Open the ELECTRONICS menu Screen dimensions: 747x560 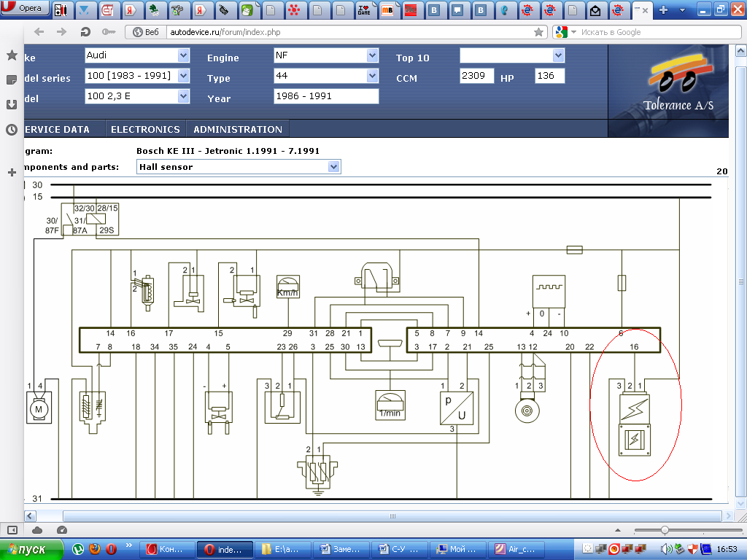tap(145, 130)
